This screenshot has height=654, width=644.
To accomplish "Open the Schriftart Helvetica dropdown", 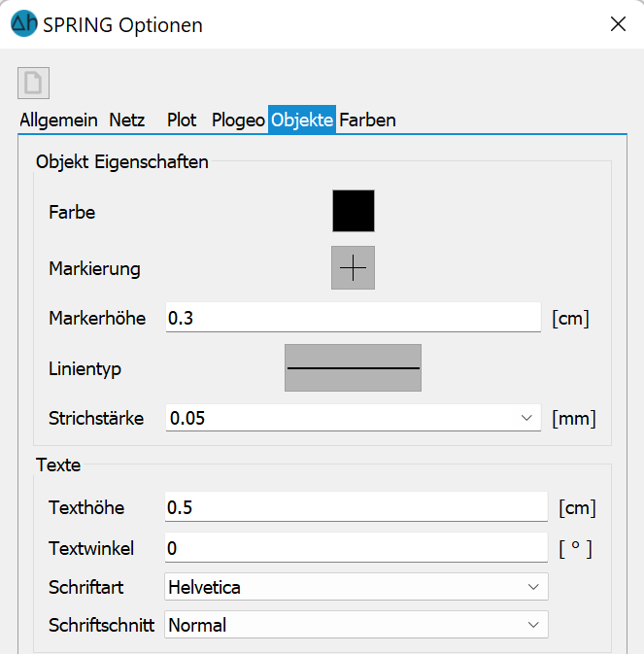I will [x=356, y=587].
